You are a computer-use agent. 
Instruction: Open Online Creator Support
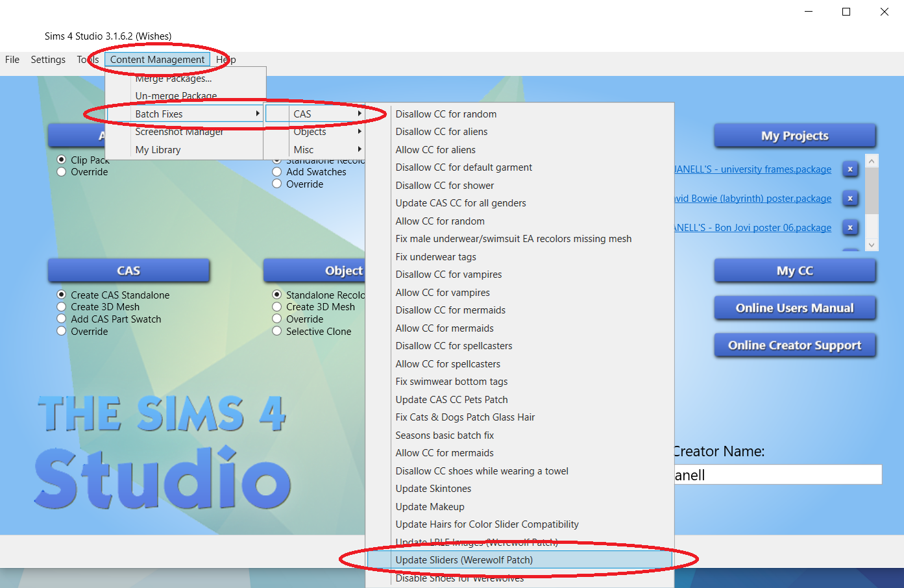(795, 345)
